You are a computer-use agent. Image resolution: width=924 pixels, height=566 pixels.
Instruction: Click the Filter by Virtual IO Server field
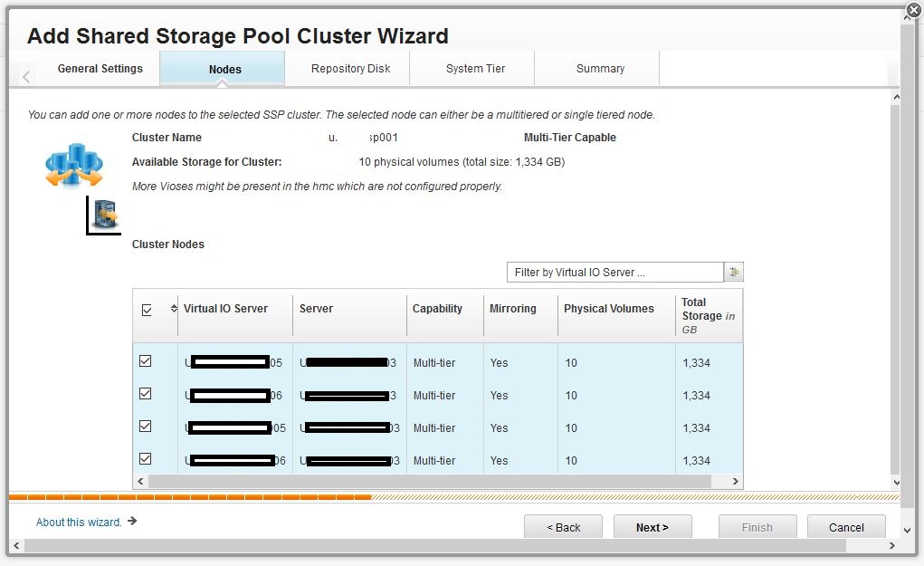[614, 273]
